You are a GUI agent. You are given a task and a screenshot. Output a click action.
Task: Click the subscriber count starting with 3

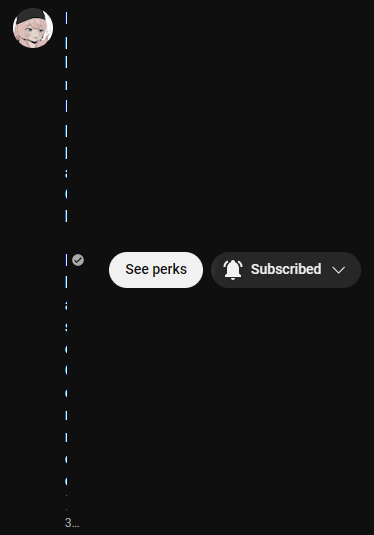pyautogui.click(x=72, y=523)
